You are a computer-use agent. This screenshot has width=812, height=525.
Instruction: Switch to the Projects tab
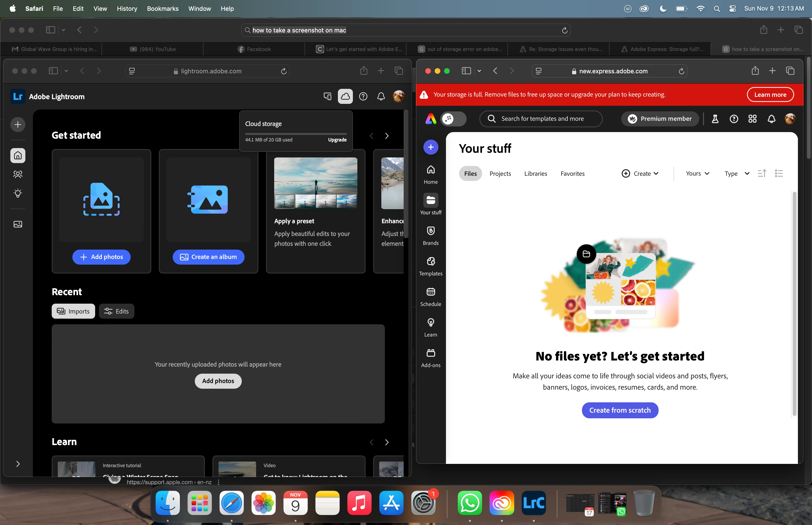tap(500, 173)
